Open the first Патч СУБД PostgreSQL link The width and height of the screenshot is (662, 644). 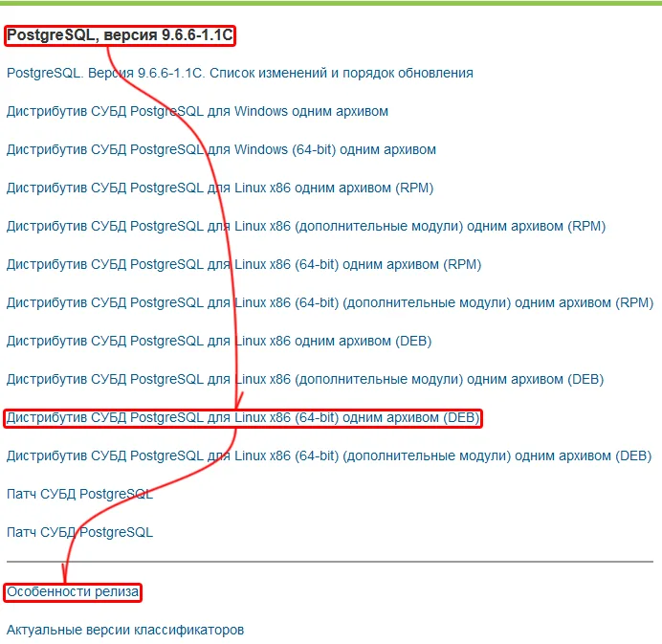click(x=79, y=494)
